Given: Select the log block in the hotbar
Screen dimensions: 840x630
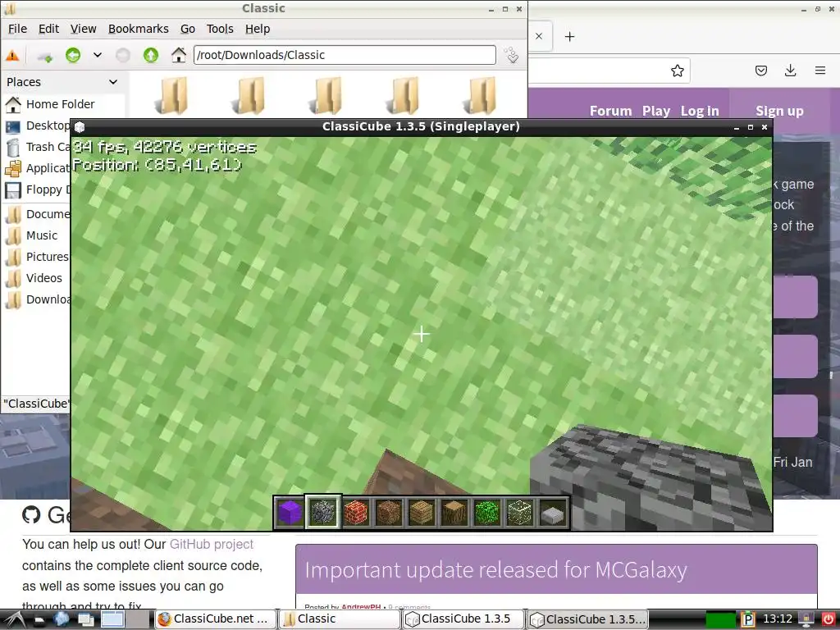Looking at the screenshot, I should click(x=454, y=512).
